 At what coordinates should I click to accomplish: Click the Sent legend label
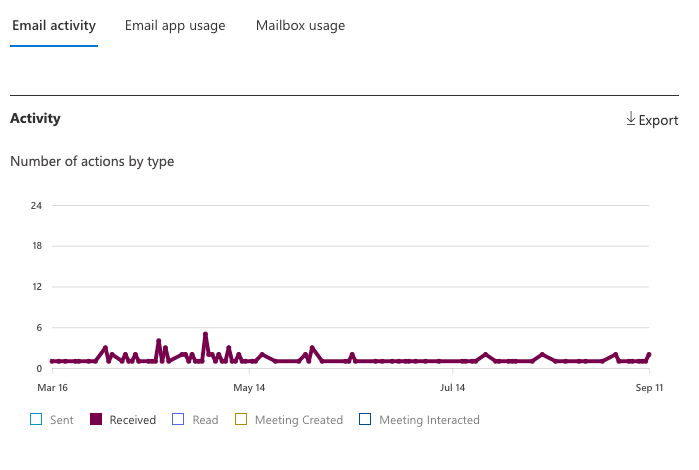[62, 420]
